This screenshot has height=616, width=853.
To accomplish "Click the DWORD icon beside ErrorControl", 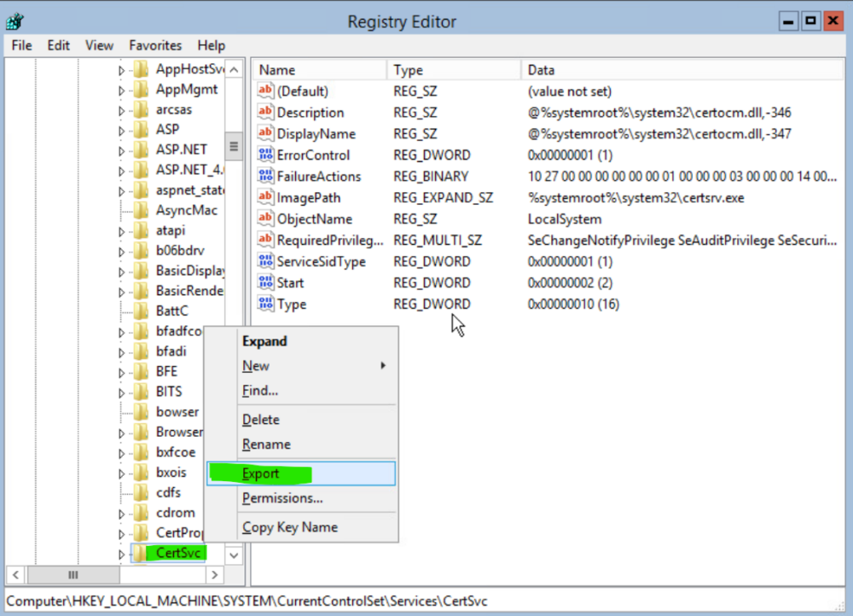I will click(264, 154).
